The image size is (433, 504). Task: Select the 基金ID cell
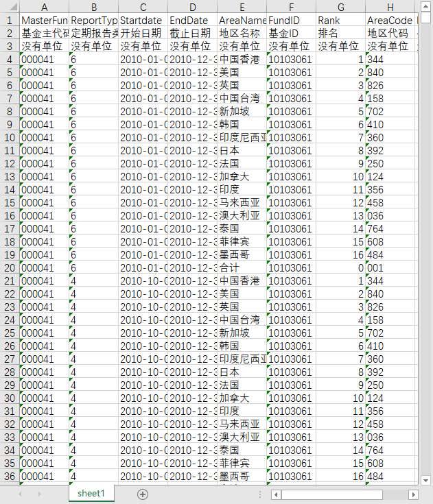tap(292, 33)
